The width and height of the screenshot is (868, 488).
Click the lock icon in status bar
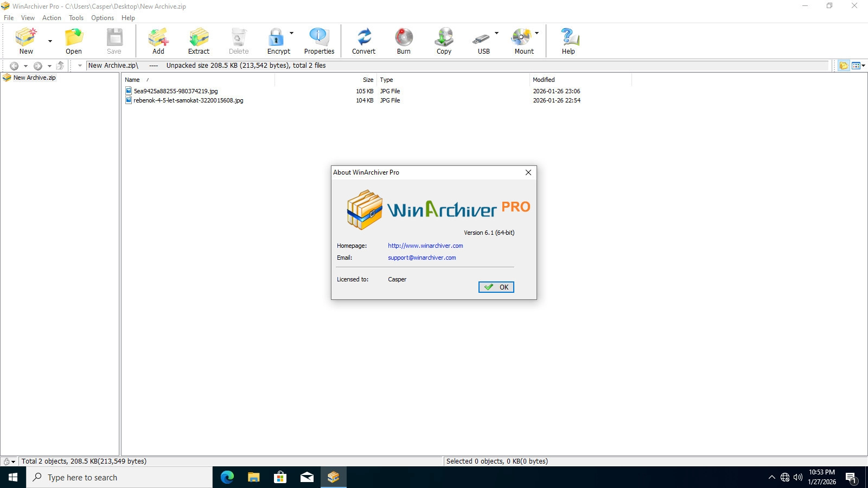point(7,461)
